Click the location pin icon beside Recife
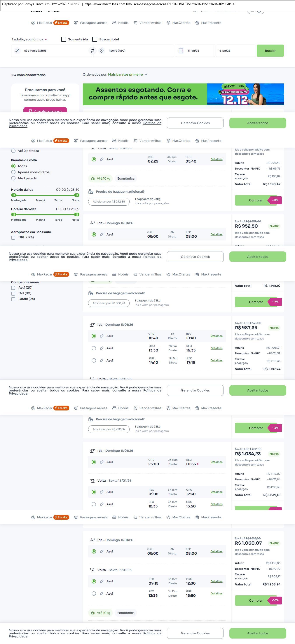Image resolution: width=295 pixels, height=644 pixels. tap(102, 51)
